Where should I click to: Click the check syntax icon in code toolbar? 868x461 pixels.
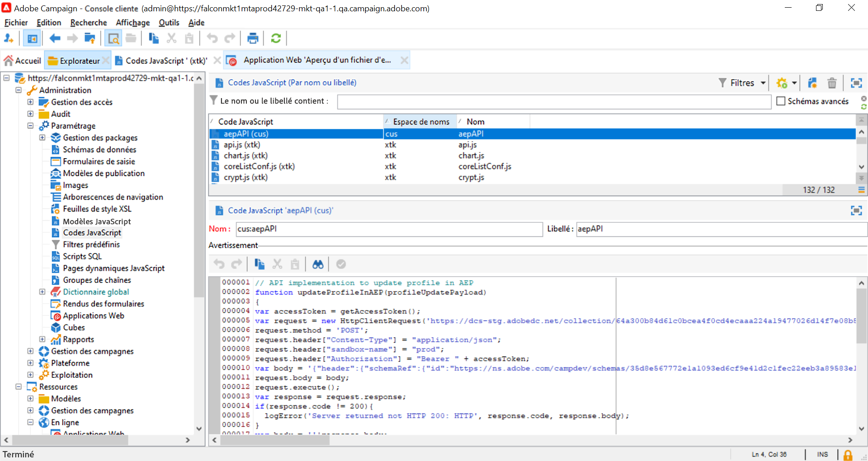tap(341, 264)
